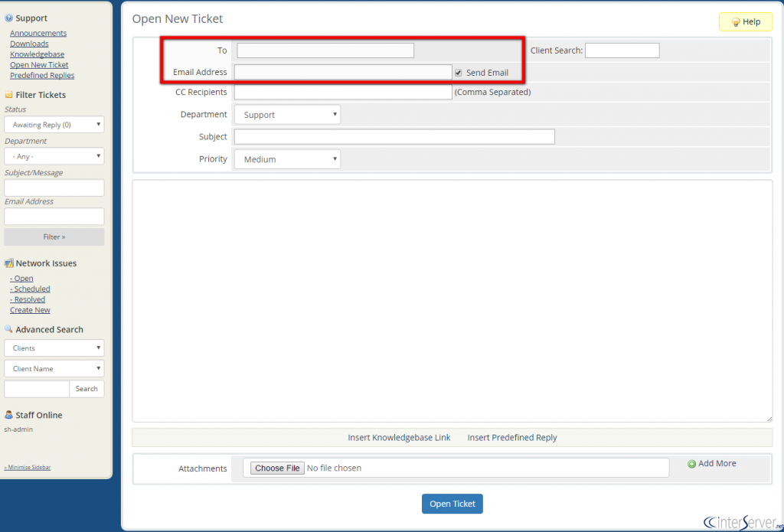Viewport: 784px width, 532px height.
Task: Click Add More attachments link
Action: 717,464
